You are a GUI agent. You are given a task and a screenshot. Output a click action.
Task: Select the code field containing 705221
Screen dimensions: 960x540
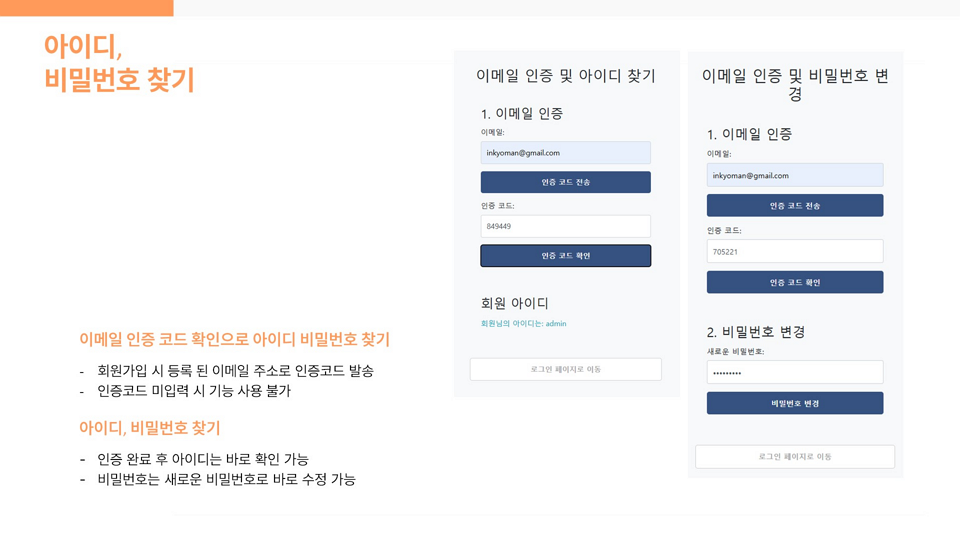[795, 251]
